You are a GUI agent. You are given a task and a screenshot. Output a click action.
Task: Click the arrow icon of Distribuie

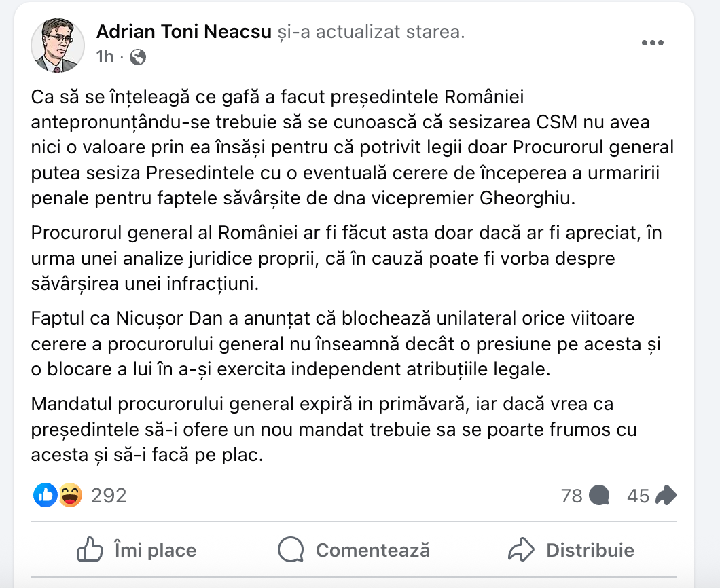522,549
